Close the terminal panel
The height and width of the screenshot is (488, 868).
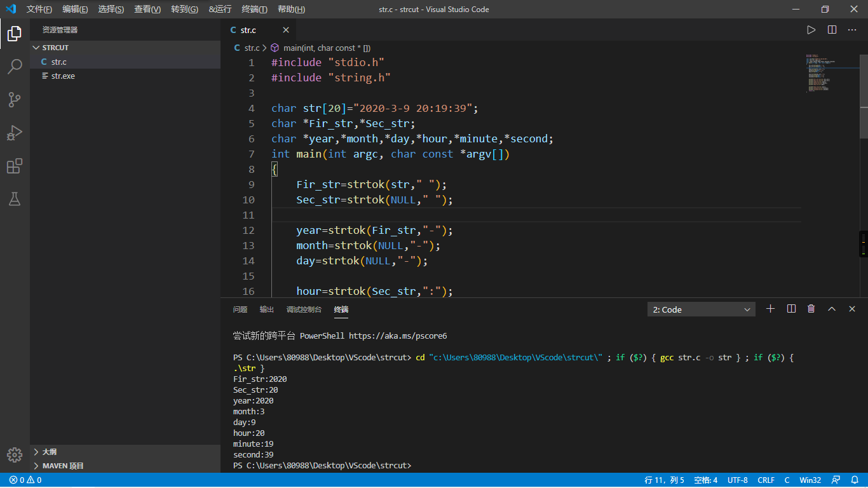coord(852,309)
